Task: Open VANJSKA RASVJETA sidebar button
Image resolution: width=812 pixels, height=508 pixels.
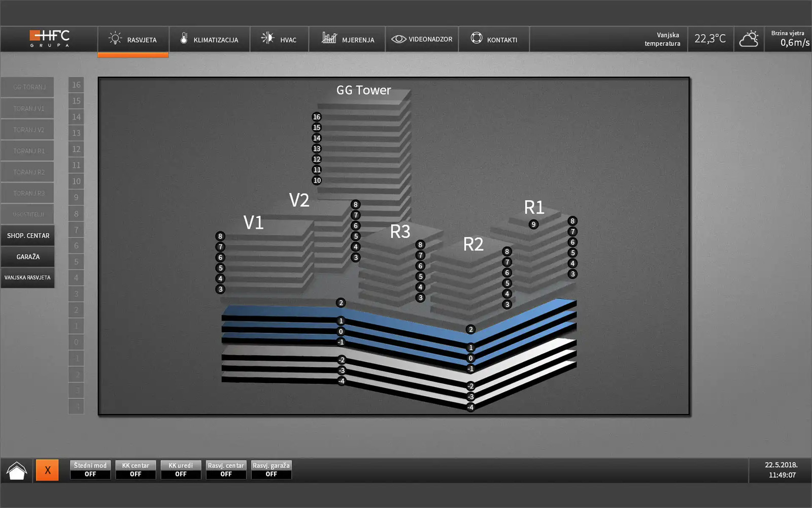Action: (28, 278)
